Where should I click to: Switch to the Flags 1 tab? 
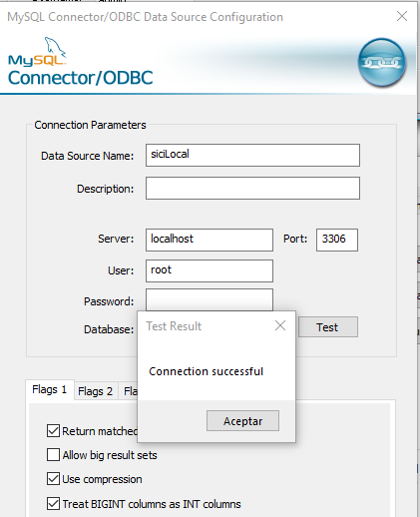pos(50,389)
